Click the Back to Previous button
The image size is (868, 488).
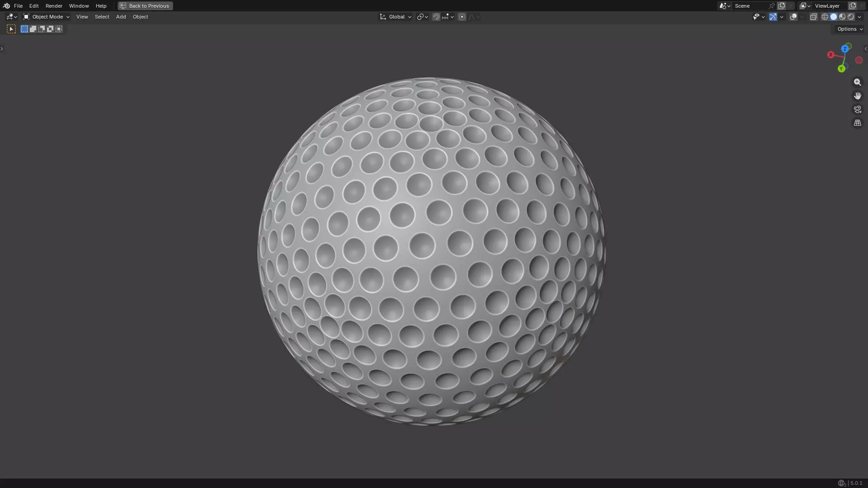145,6
